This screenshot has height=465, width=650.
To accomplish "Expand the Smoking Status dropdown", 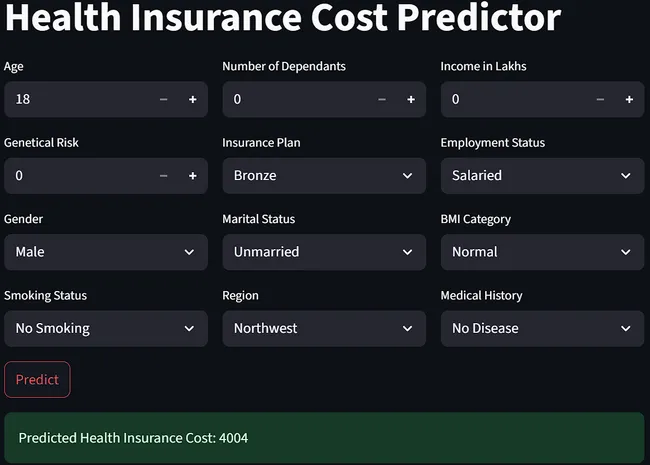I will [106, 328].
